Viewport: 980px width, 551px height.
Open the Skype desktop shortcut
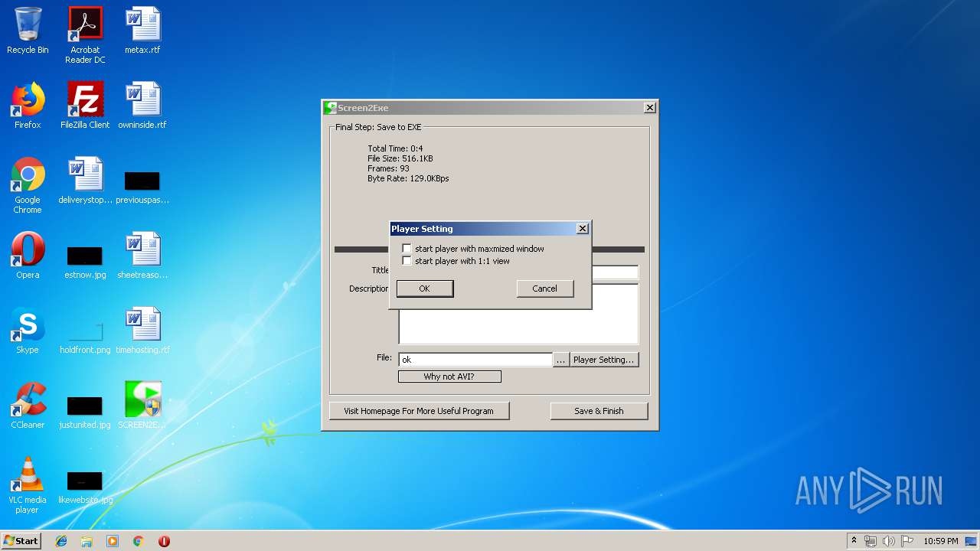[28, 331]
